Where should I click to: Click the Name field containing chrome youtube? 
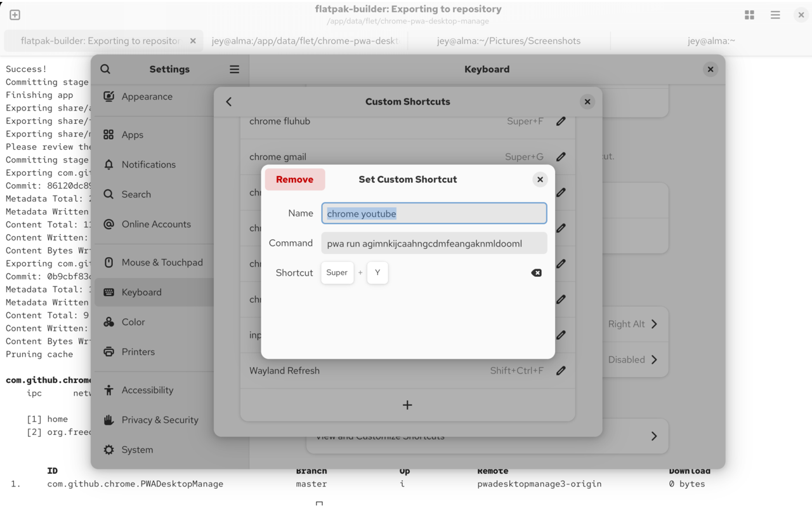click(434, 214)
